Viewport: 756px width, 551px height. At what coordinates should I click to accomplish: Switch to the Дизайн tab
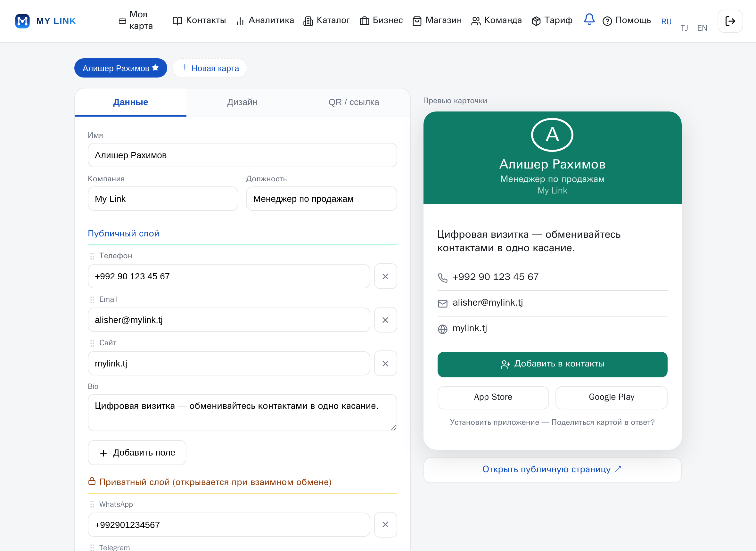[242, 102]
